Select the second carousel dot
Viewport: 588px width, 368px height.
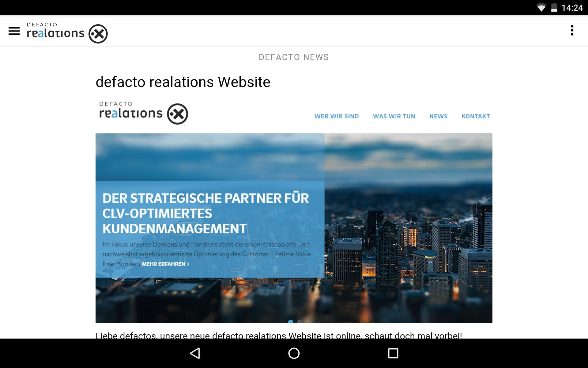[x=300, y=322]
